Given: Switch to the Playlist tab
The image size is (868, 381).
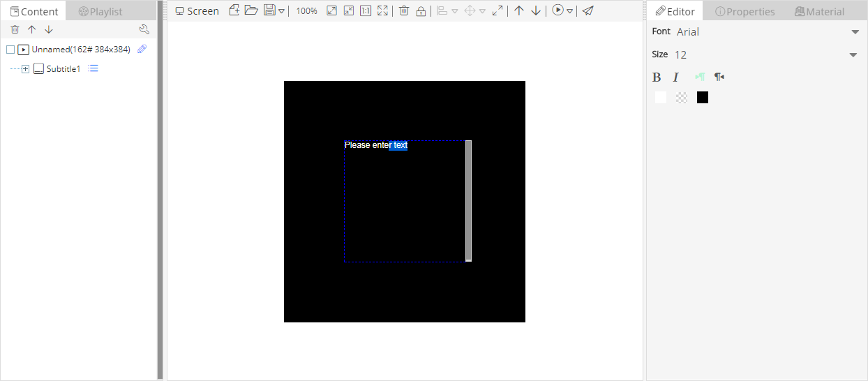Looking at the screenshot, I should pyautogui.click(x=100, y=11).
